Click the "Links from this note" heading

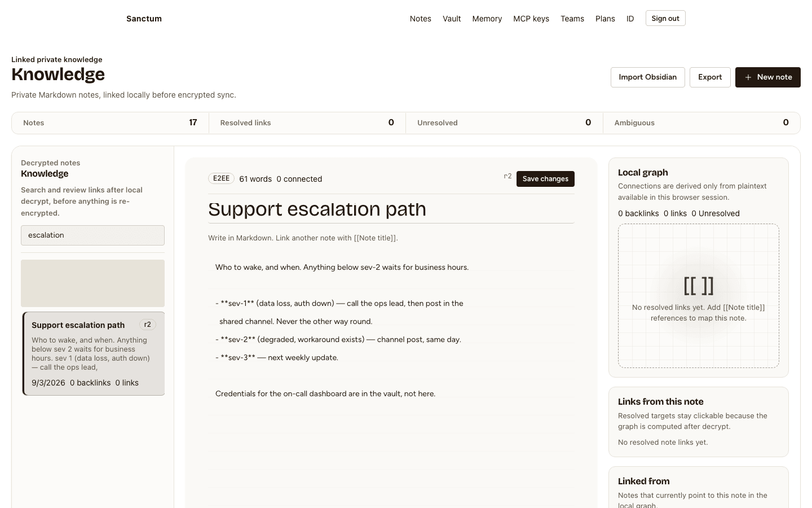(x=661, y=401)
